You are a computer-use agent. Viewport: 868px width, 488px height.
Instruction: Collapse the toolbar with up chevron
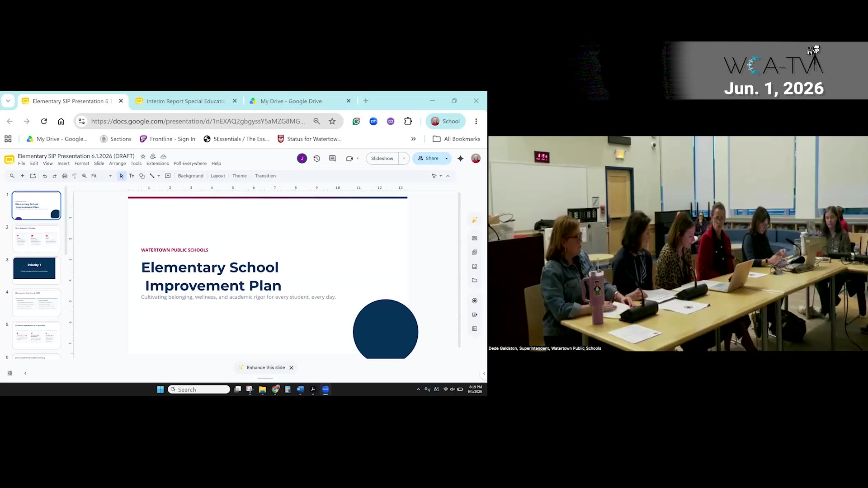coord(448,176)
